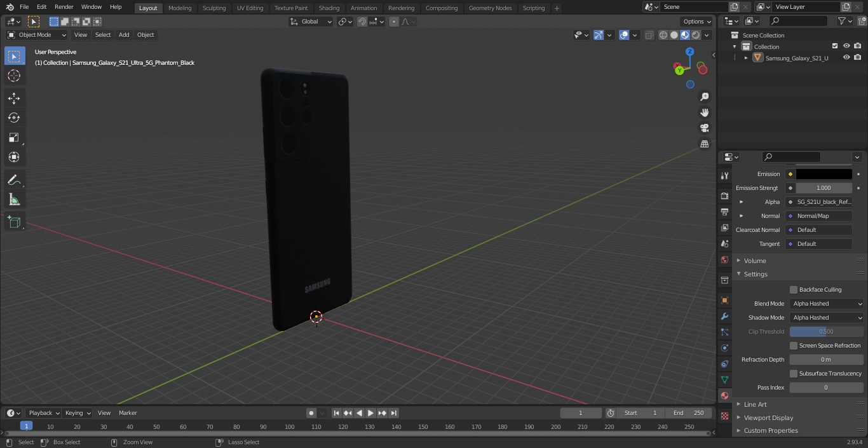Toggle snapping magnet
The image size is (868, 448).
[x=362, y=22]
